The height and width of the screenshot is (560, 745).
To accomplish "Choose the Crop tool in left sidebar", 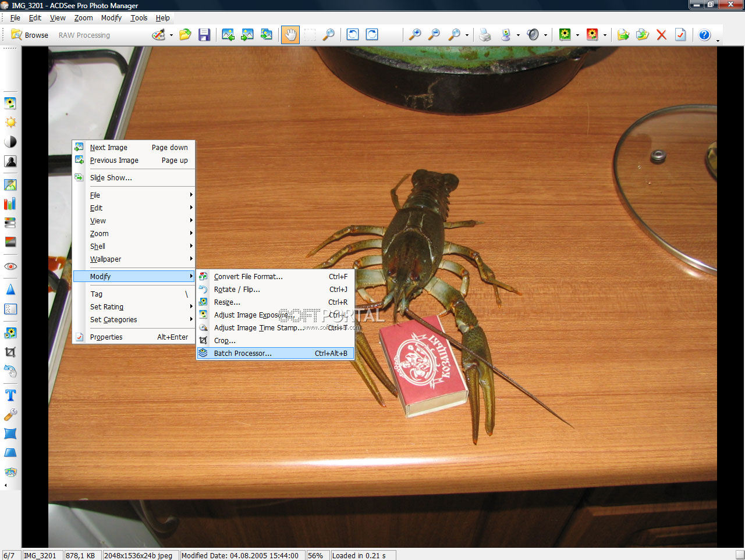I will click(10, 352).
